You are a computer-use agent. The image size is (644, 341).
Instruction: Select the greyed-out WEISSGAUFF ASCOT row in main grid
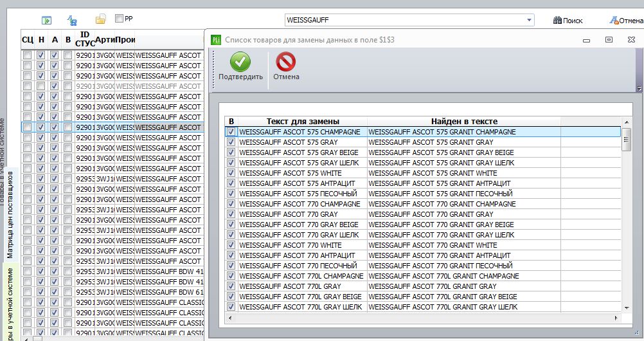pyautogui.click(x=112, y=86)
